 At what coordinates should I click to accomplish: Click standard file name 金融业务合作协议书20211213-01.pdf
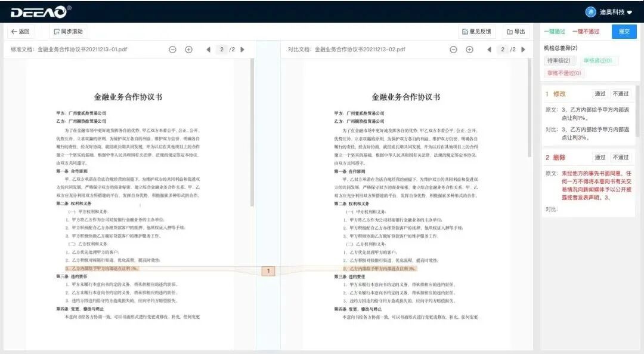tap(82, 50)
